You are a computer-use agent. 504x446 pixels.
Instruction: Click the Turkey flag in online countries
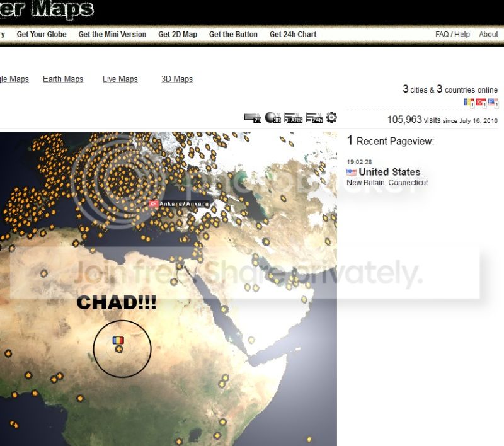click(x=481, y=103)
